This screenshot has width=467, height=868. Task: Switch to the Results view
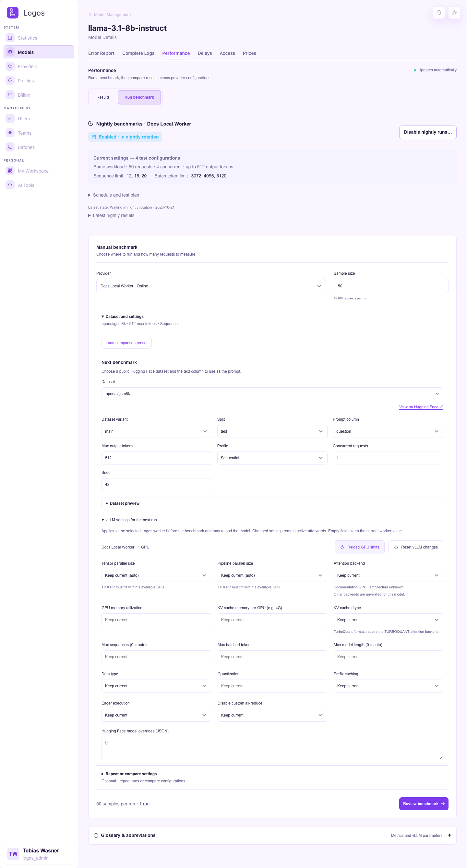tap(103, 97)
